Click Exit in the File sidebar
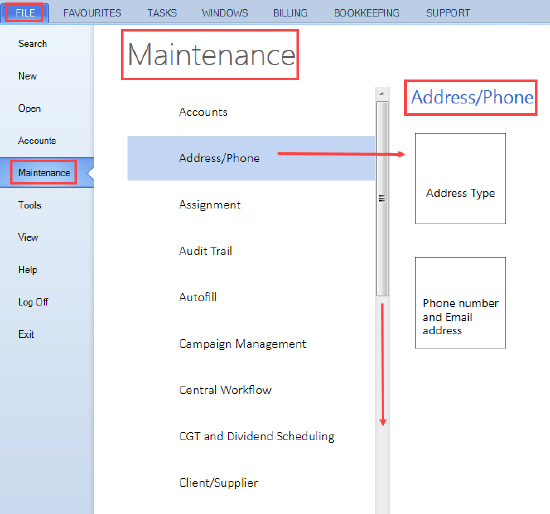Screen dimensions: 550x514 pyautogui.click(x=26, y=334)
